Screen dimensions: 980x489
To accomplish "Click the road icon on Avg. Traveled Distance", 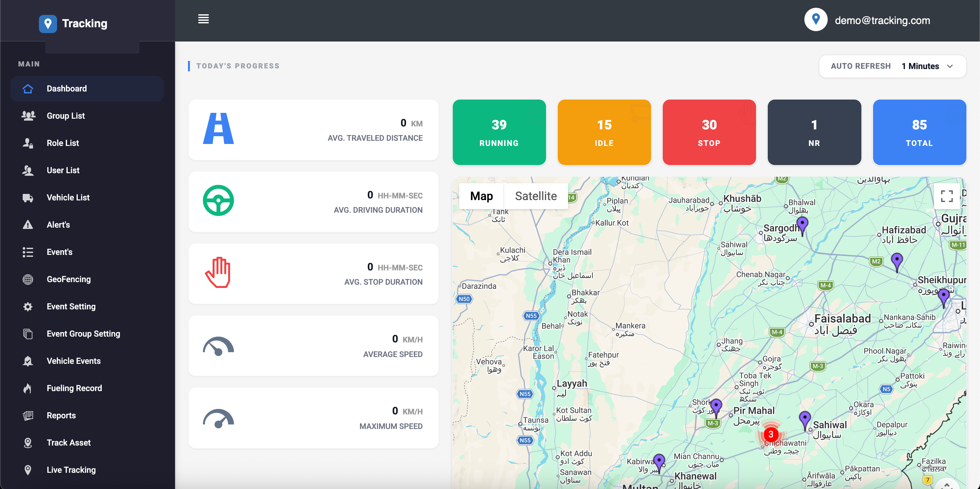I will point(218,129).
